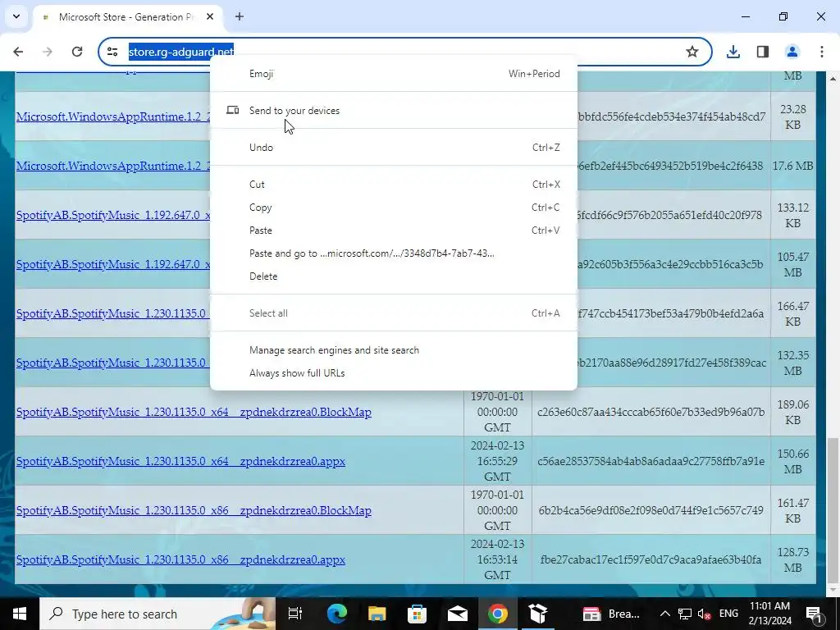The height and width of the screenshot is (630, 840).
Task: Click the Type here to search box
Action: 157,614
